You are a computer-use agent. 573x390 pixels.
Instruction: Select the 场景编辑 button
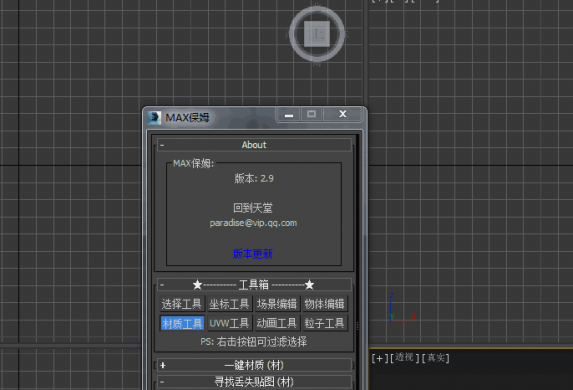[x=277, y=304]
